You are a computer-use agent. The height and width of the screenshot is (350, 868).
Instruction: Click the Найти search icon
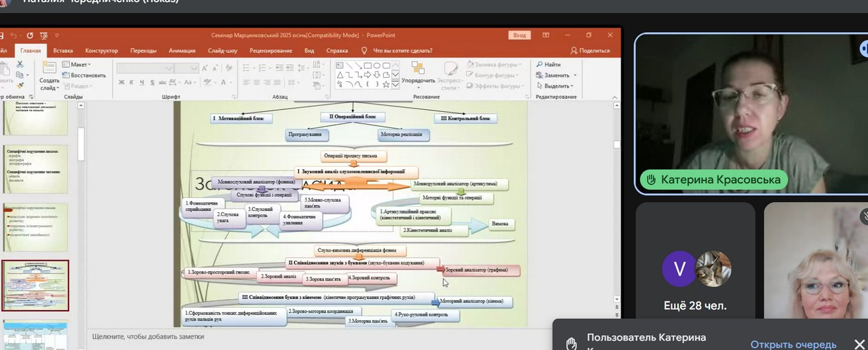coord(540,64)
